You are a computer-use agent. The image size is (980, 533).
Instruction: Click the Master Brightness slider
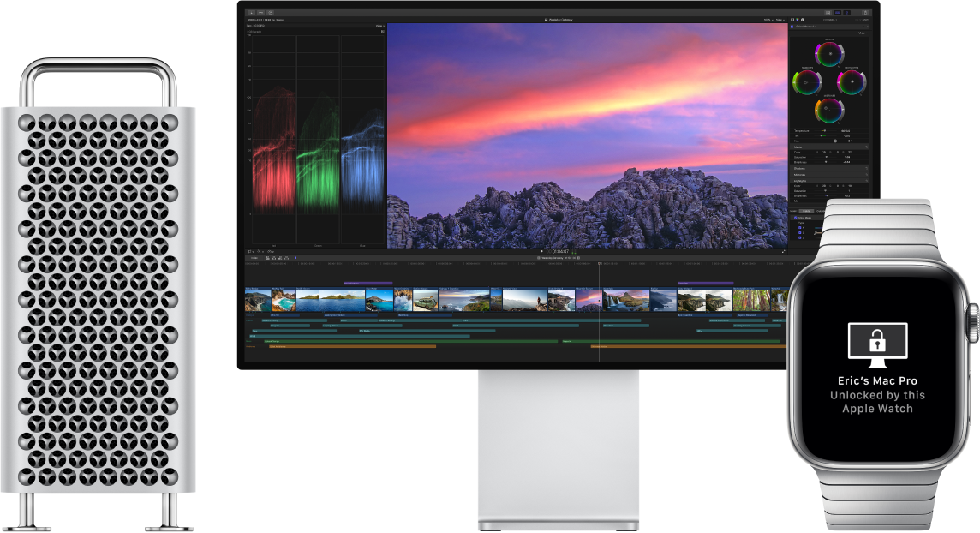(825, 162)
